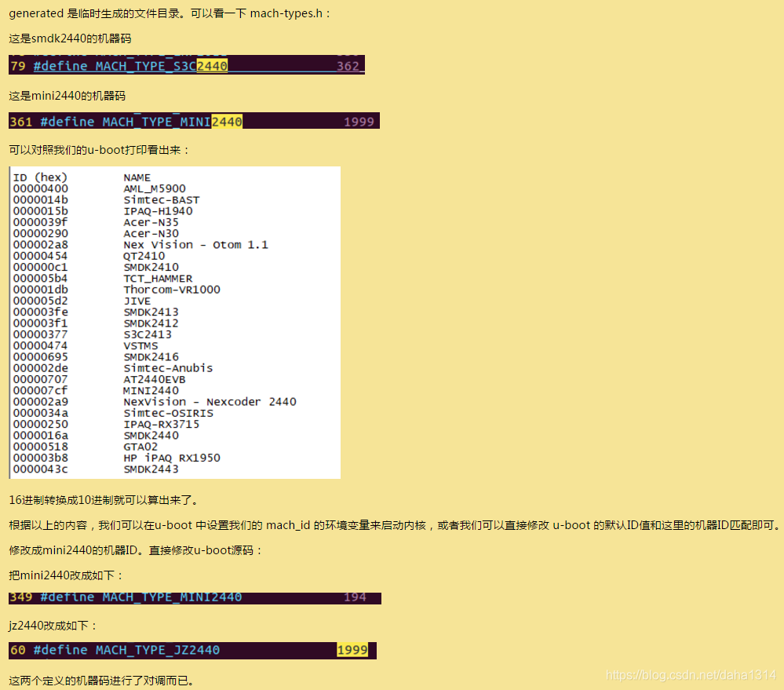Click the text '这是smdk2440的机器码'
The image size is (784, 690).
[x=70, y=38]
